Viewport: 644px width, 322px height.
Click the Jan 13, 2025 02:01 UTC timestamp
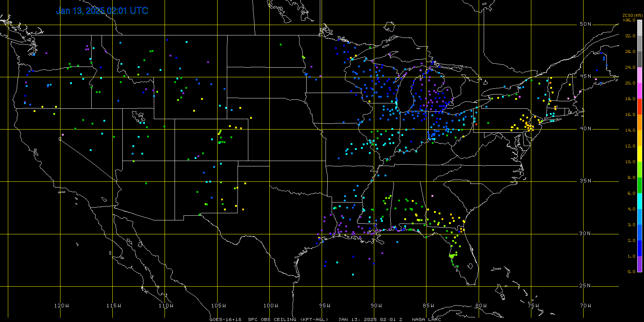[102, 11]
